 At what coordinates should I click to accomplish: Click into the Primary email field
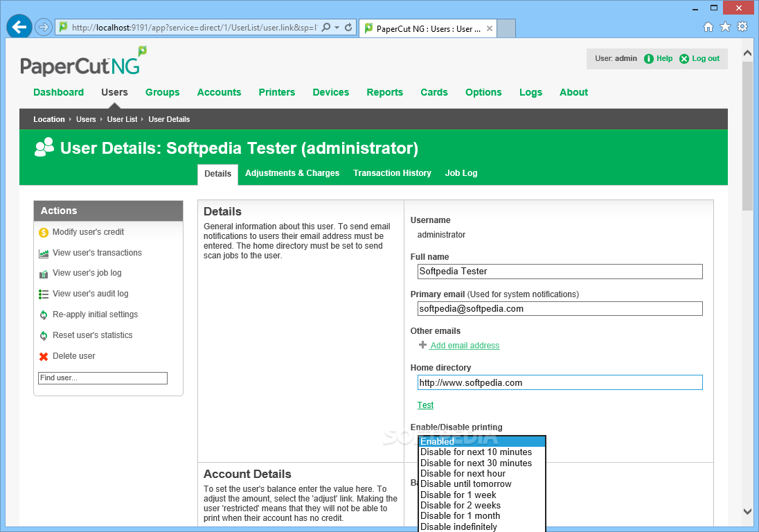point(560,309)
